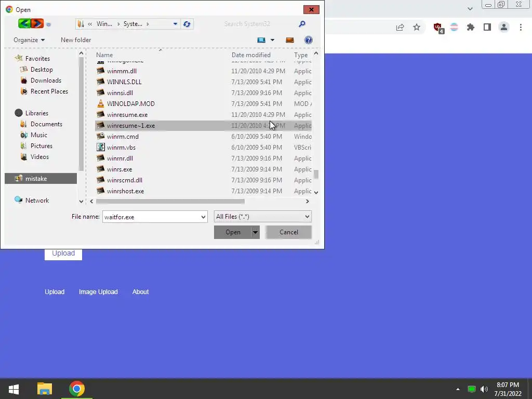This screenshot has height=399, width=532.
Task: Open the About link
Action: [140, 292]
